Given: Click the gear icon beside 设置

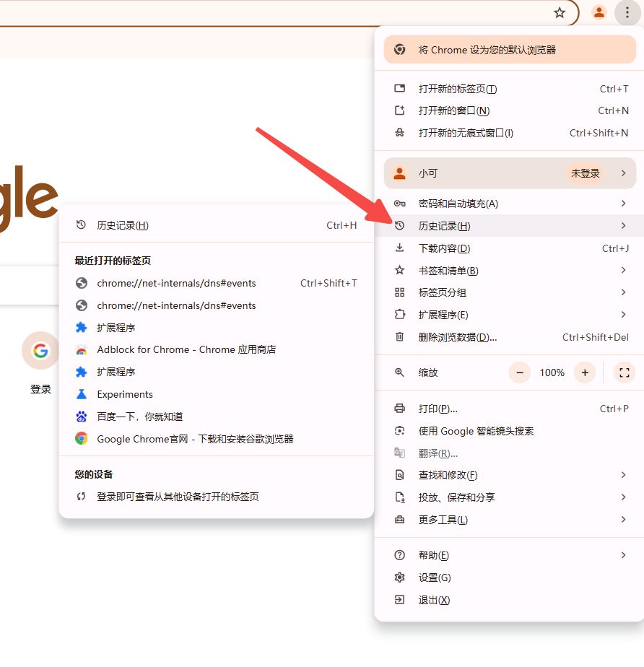Looking at the screenshot, I should tap(399, 577).
